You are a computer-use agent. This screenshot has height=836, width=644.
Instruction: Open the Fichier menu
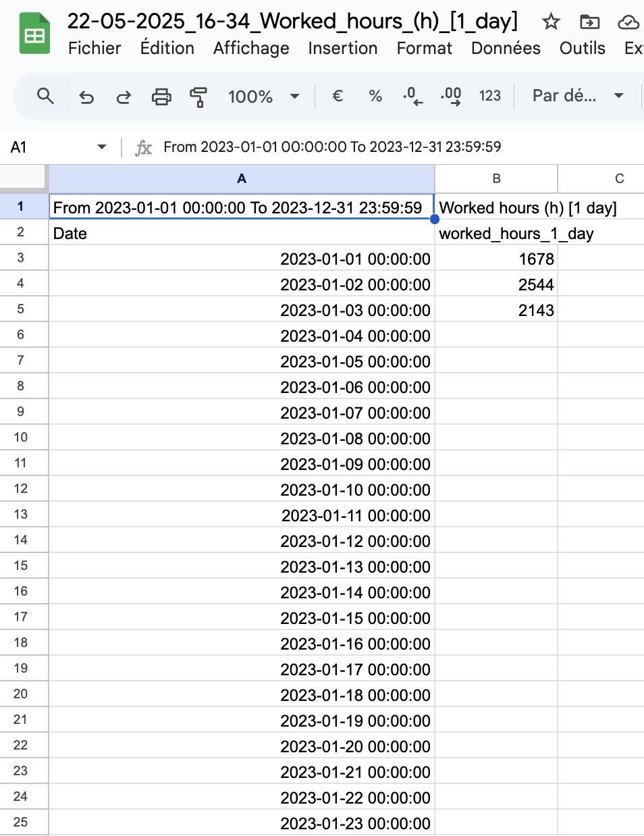[95, 48]
